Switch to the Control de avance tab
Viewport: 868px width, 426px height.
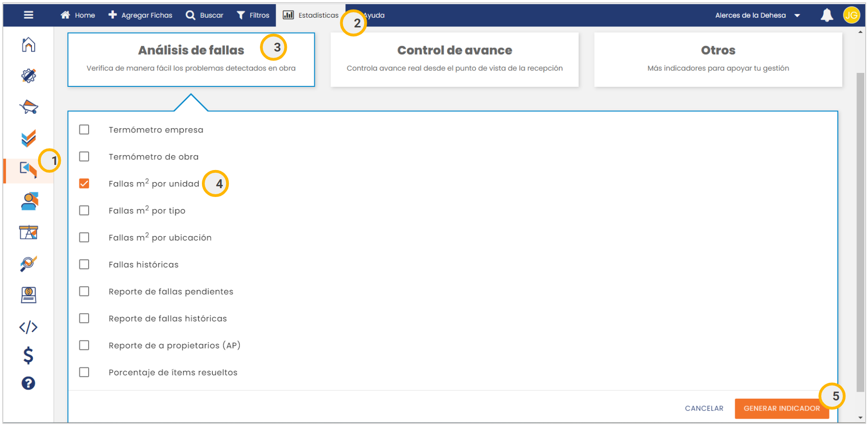point(454,59)
